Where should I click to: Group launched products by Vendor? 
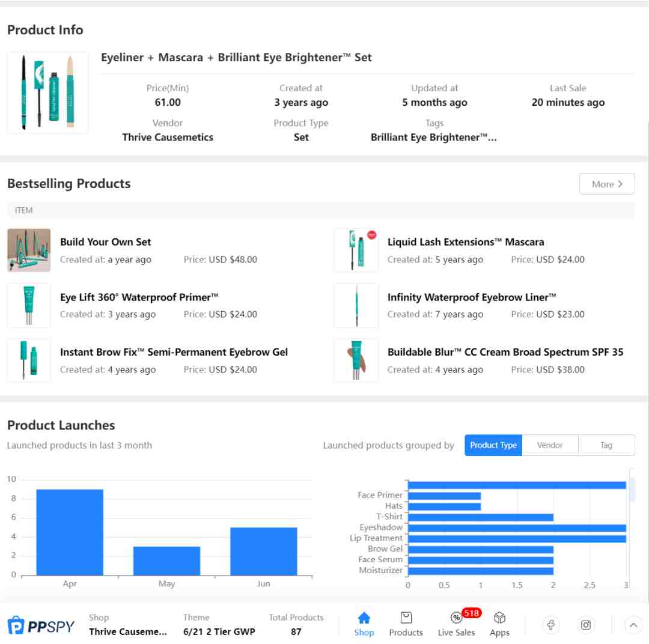point(550,445)
